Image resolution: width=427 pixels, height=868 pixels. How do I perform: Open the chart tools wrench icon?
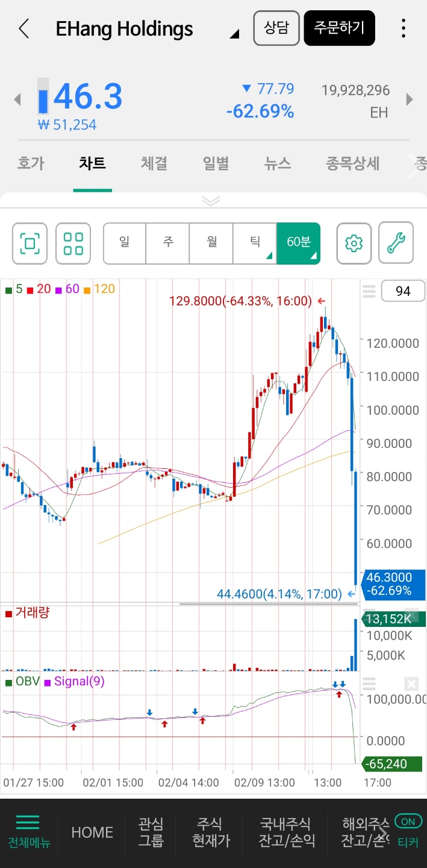tap(396, 244)
